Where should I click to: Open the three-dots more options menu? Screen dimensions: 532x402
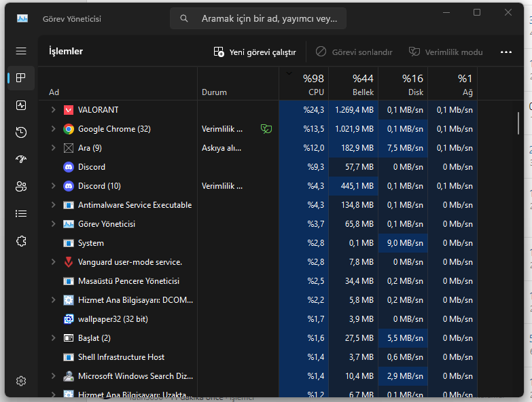click(x=506, y=52)
